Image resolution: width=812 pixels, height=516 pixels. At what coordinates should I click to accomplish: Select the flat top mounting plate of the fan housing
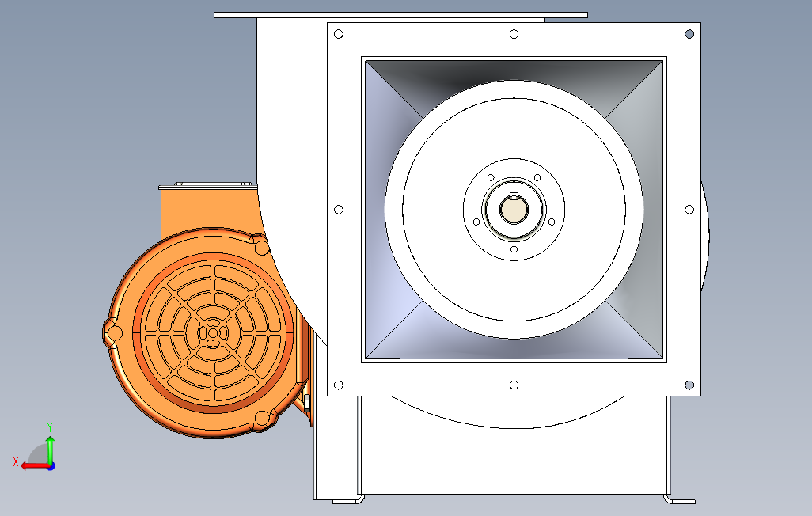pos(400,15)
